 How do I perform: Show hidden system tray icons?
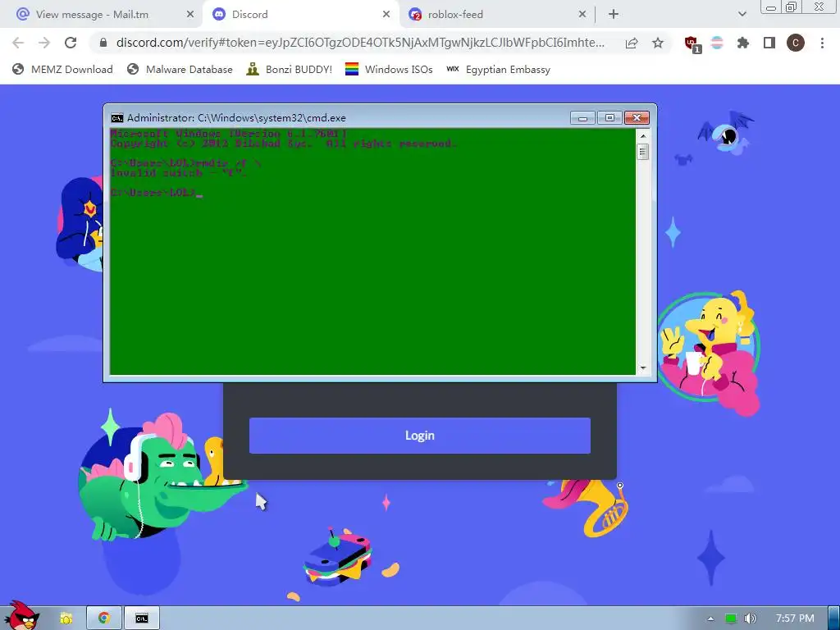pyautogui.click(x=710, y=619)
